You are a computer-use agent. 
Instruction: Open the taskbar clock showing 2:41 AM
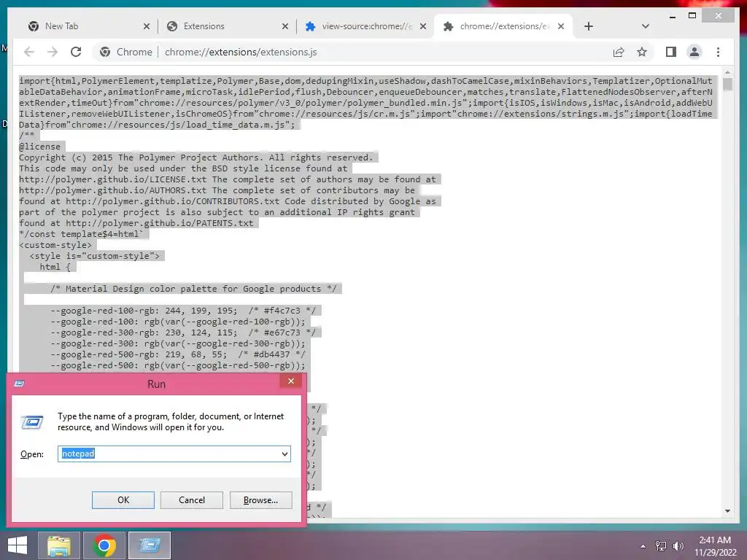pyautogui.click(x=715, y=546)
